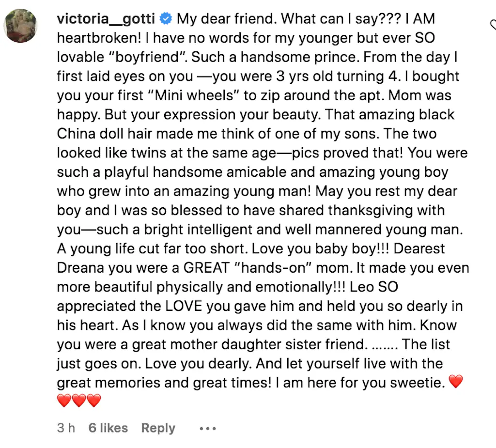Click the first heart in the bottom emoji row
This screenshot has width=496, height=448.
pyautogui.click(x=64, y=401)
